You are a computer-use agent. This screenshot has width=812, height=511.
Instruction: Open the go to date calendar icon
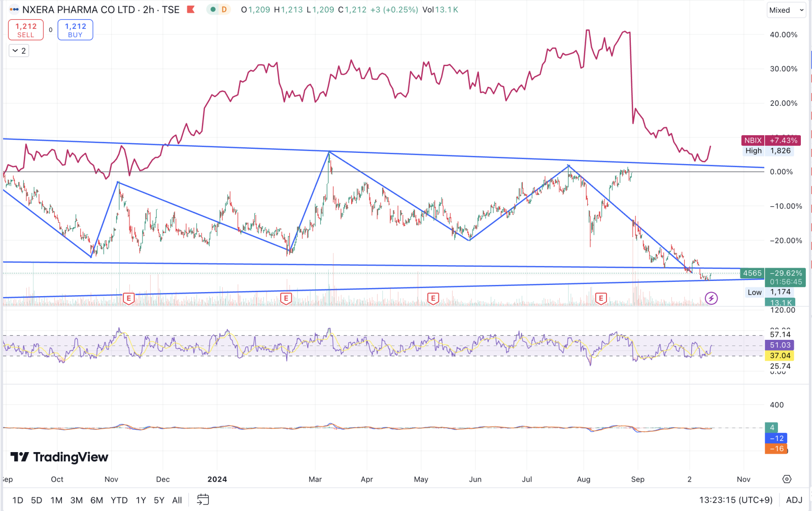203,500
